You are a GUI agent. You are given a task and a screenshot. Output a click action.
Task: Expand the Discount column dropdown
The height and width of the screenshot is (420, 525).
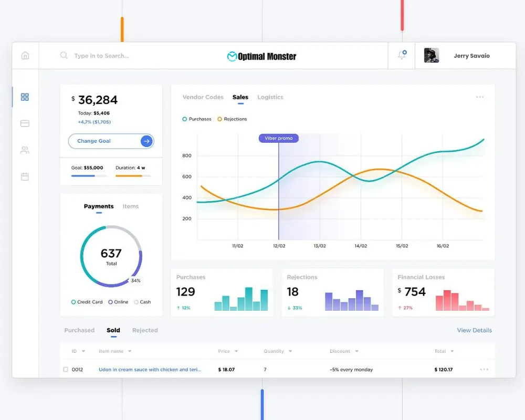pyautogui.click(x=356, y=351)
